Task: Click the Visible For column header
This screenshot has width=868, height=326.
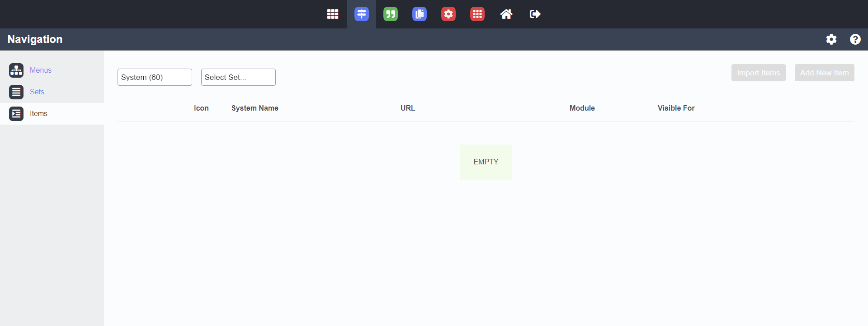Action: click(x=676, y=108)
